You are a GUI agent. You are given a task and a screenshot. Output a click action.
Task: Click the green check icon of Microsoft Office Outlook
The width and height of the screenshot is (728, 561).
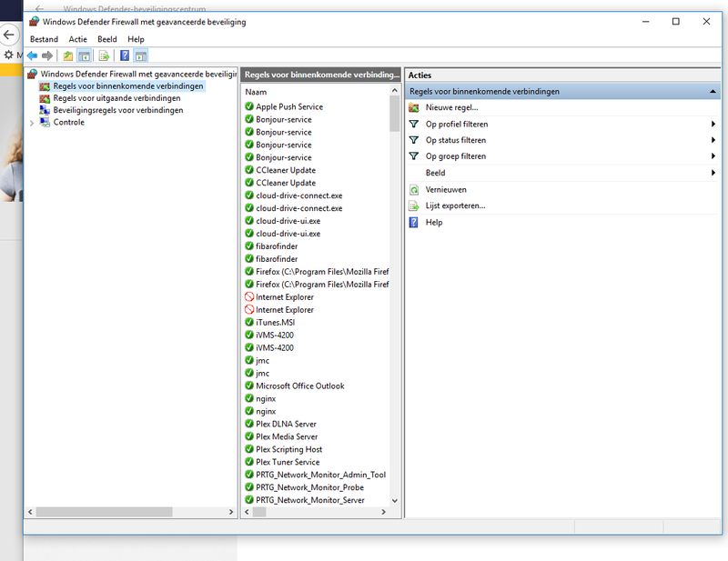coord(249,386)
